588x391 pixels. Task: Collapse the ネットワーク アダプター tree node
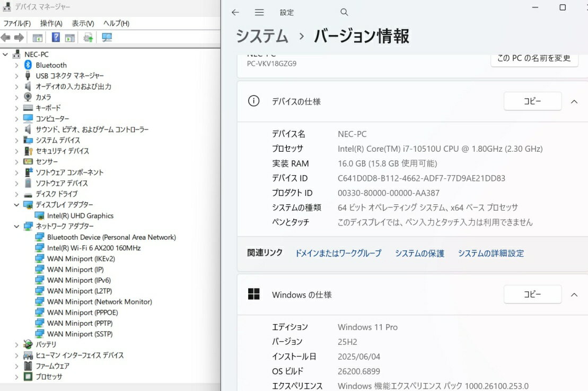[x=16, y=227]
